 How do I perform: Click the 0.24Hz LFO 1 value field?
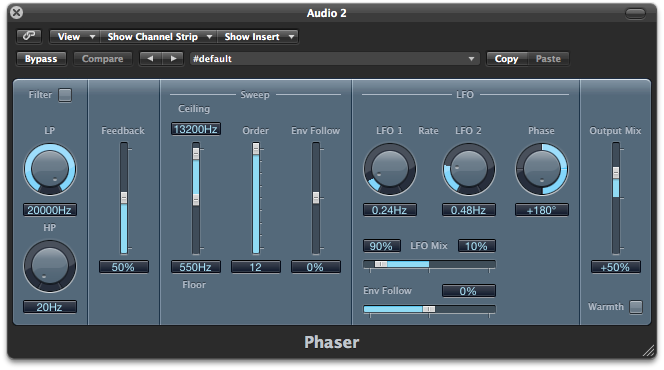[390, 210]
